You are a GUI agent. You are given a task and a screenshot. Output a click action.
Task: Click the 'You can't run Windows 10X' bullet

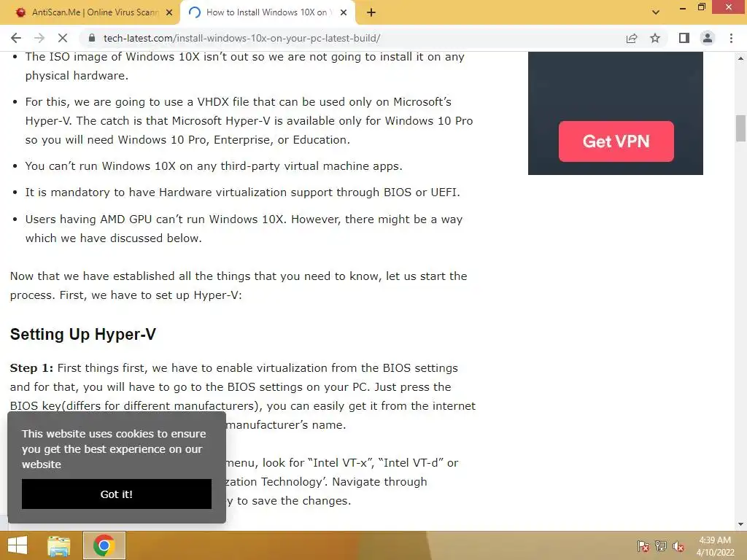coord(214,166)
